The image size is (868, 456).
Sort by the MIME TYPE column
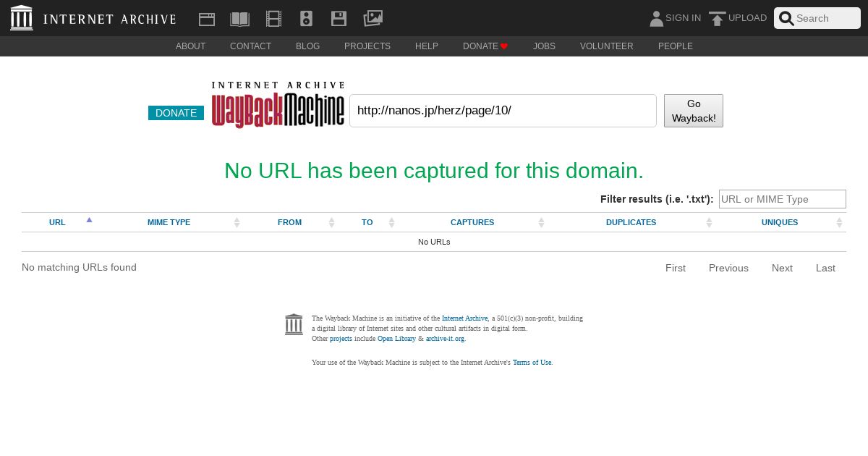point(169,222)
